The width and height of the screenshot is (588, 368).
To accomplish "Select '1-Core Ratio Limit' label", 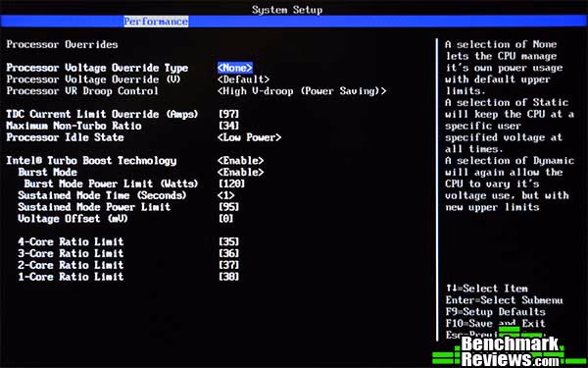I will pos(71,277).
